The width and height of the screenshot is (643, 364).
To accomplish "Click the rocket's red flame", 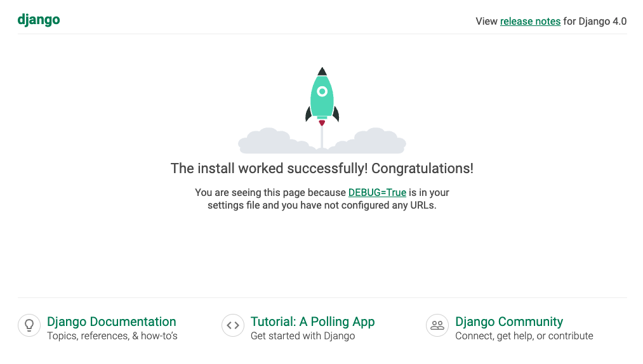I will (x=322, y=122).
